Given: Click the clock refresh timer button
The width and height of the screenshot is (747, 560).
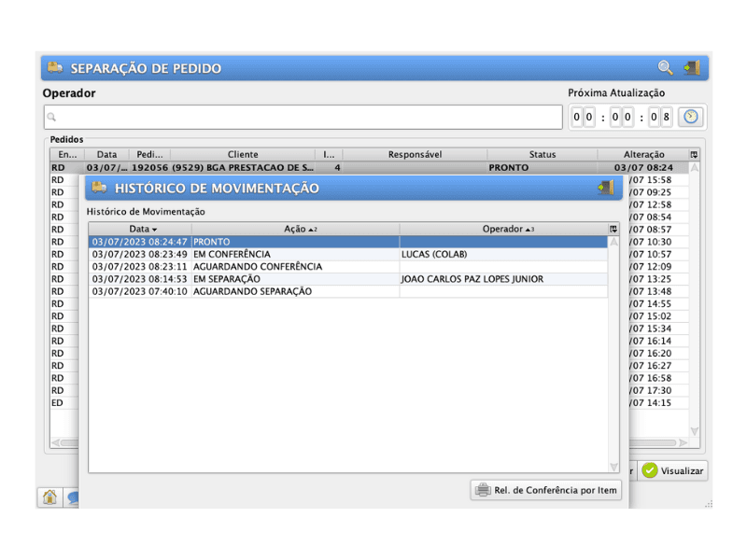Looking at the screenshot, I should click(690, 117).
